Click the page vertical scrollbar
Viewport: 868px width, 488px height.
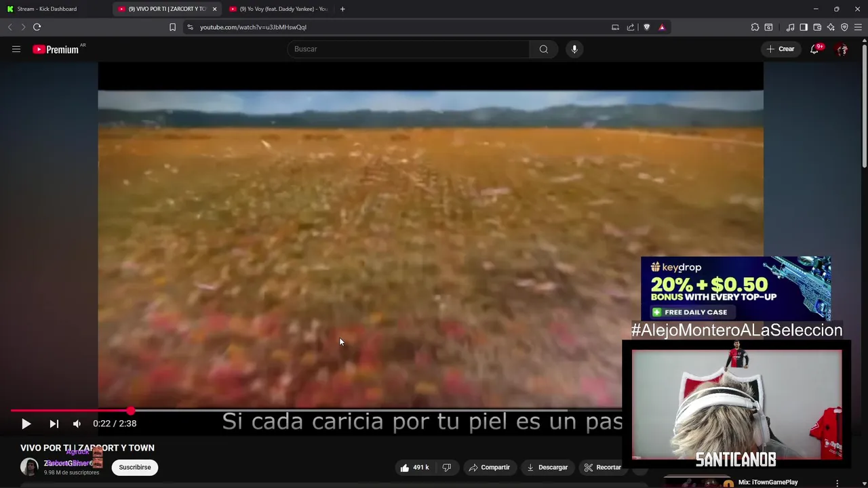click(864, 105)
